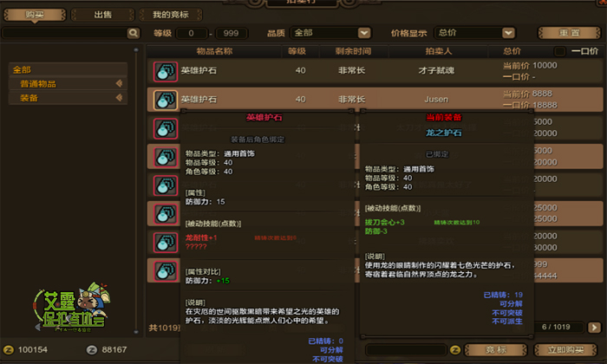Expand the 装备 equipment category
Viewport: 607px width, 364px height.
[69, 98]
